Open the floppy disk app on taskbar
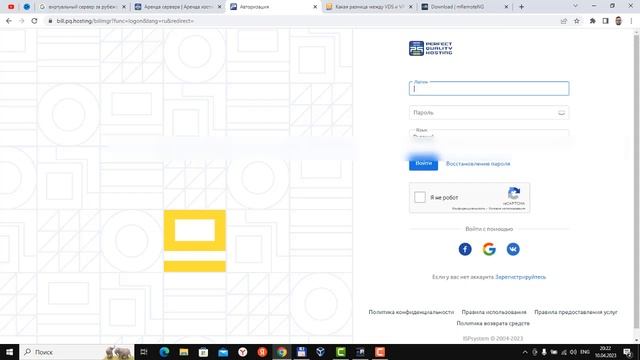The height and width of the screenshot is (360, 640). coord(301,352)
